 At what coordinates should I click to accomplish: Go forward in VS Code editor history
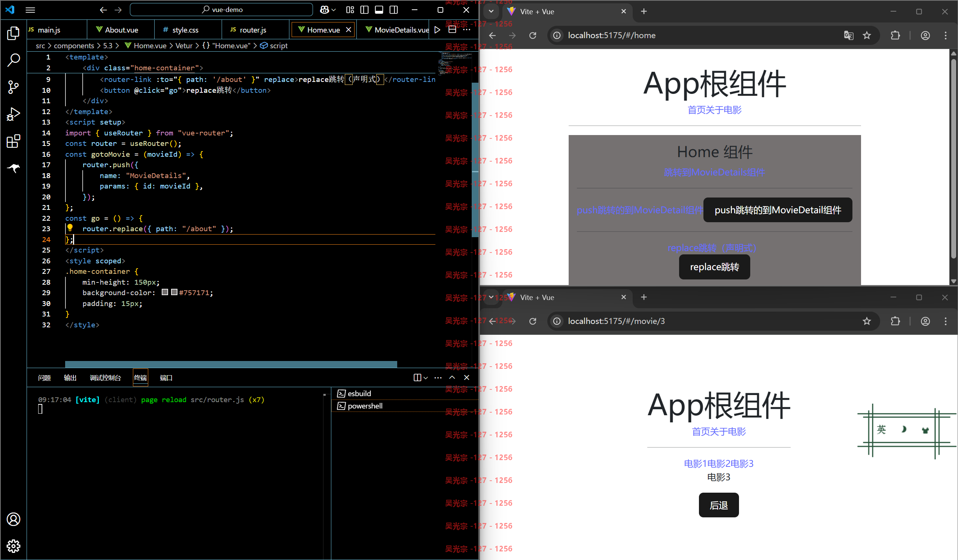118,10
